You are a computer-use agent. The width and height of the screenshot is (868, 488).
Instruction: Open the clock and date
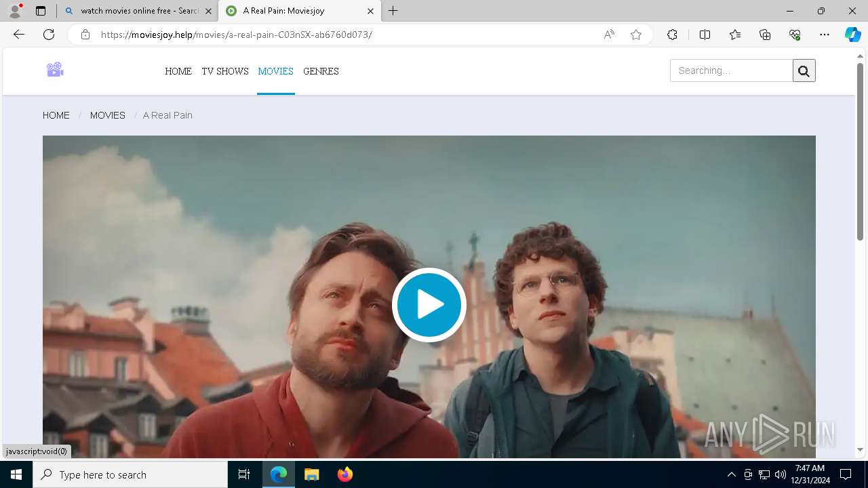coord(810,474)
